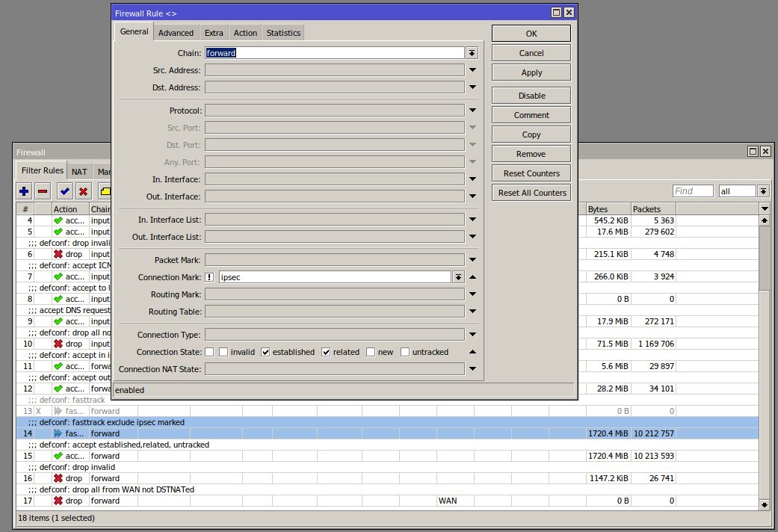Viewport: 778px width, 532px height.
Task: Click the red minus icon to remove a rule
Action: pos(43,191)
